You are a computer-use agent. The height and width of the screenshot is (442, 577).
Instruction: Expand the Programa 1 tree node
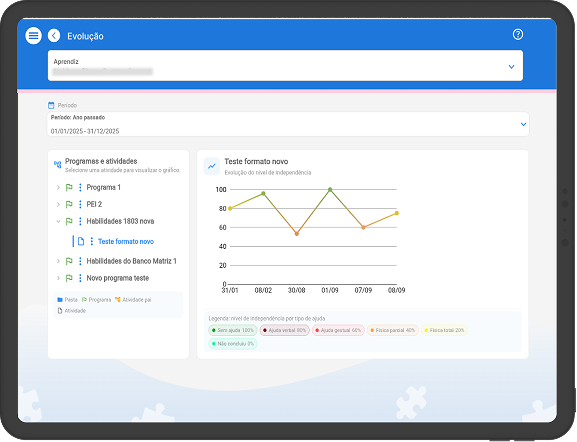pyautogui.click(x=58, y=187)
